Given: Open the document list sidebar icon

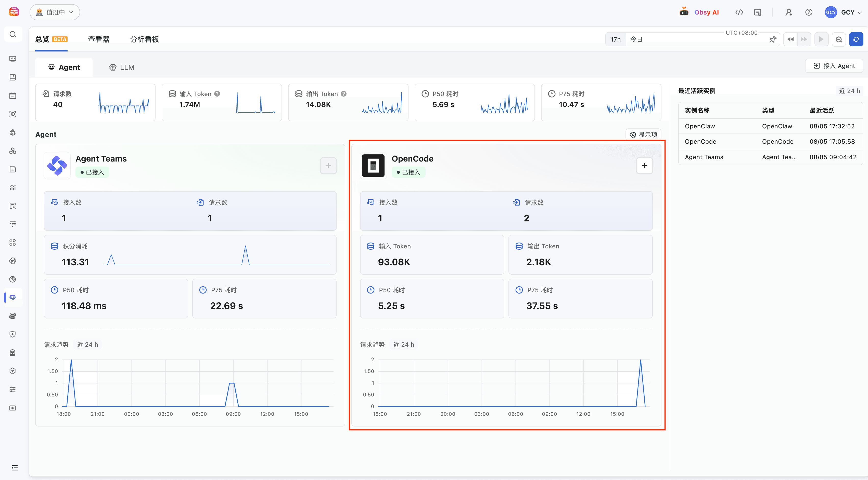Looking at the screenshot, I should (x=13, y=169).
